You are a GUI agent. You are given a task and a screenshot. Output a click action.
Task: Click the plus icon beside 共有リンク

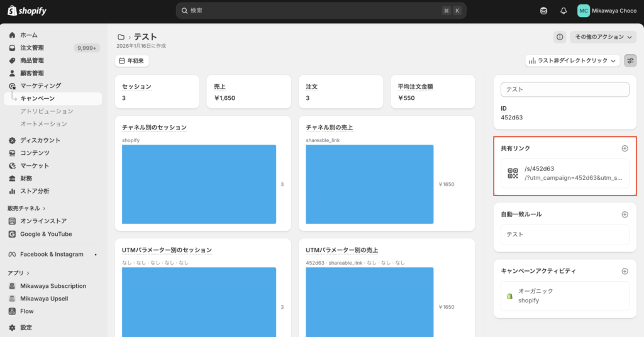(625, 148)
